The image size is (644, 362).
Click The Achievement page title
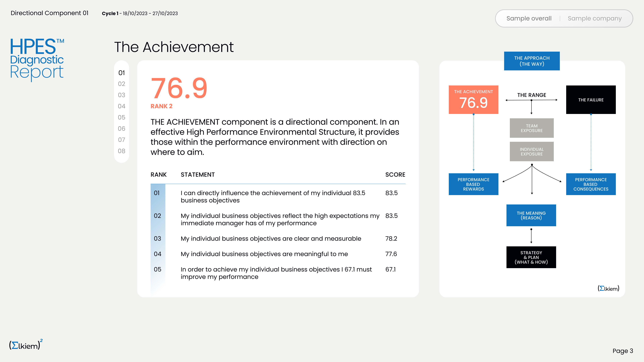(x=174, y=47)
